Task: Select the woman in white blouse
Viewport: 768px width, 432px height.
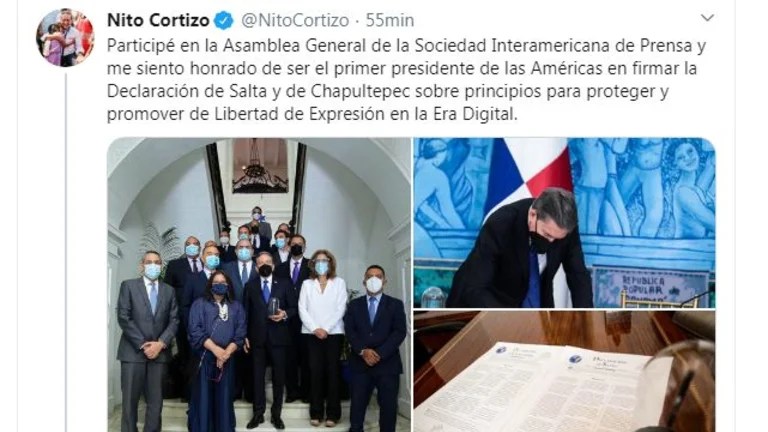Action: (x=322, y=337)
